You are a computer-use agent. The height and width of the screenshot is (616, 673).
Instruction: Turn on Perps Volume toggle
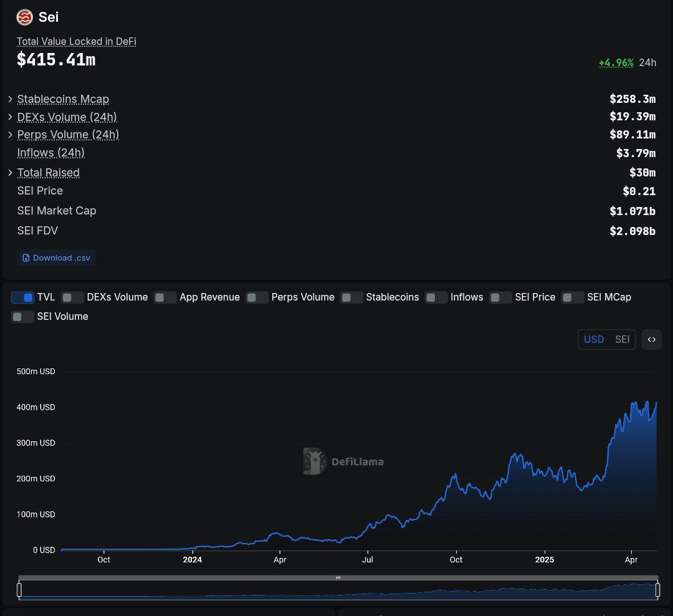coord(257,297)
